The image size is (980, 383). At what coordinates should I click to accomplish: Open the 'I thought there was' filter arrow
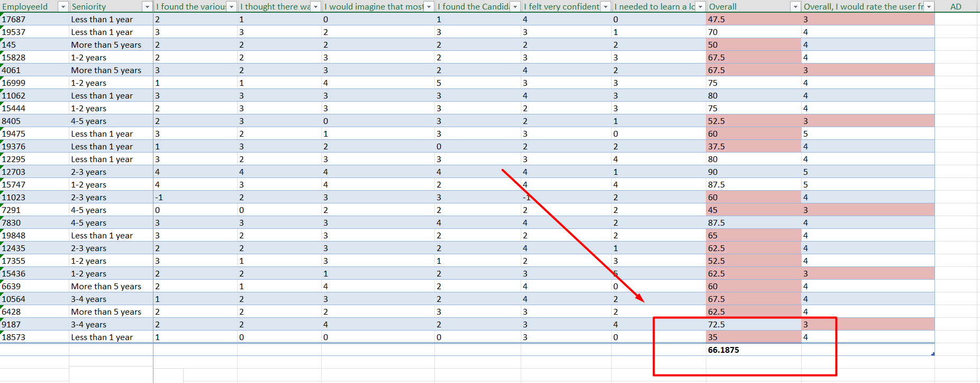pyautogui.click(x=315, y=7)
